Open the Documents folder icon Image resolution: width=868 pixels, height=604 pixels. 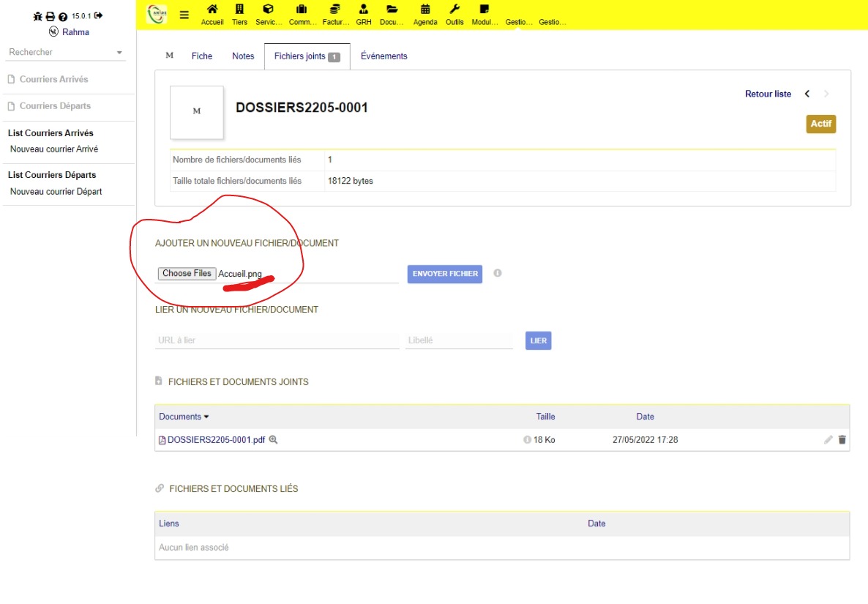(x=392, y=9)
